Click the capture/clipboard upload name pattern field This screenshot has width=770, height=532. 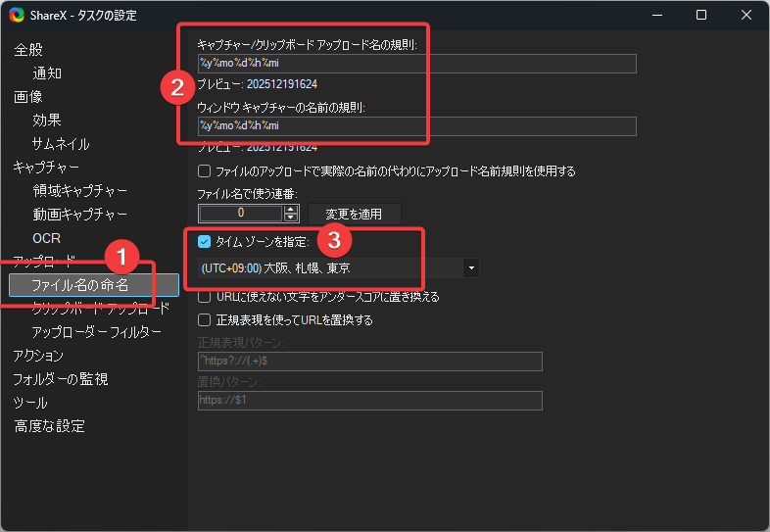(416, 64)
